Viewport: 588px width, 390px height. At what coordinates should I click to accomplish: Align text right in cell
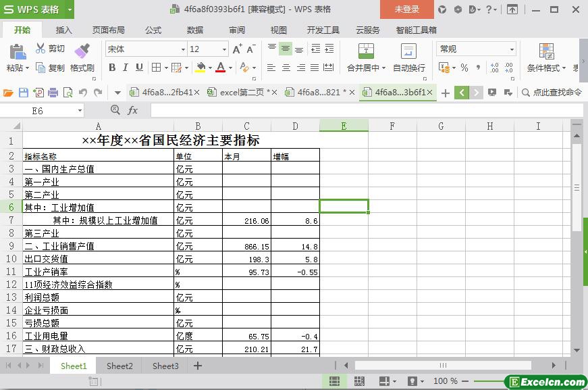[300, 68]
